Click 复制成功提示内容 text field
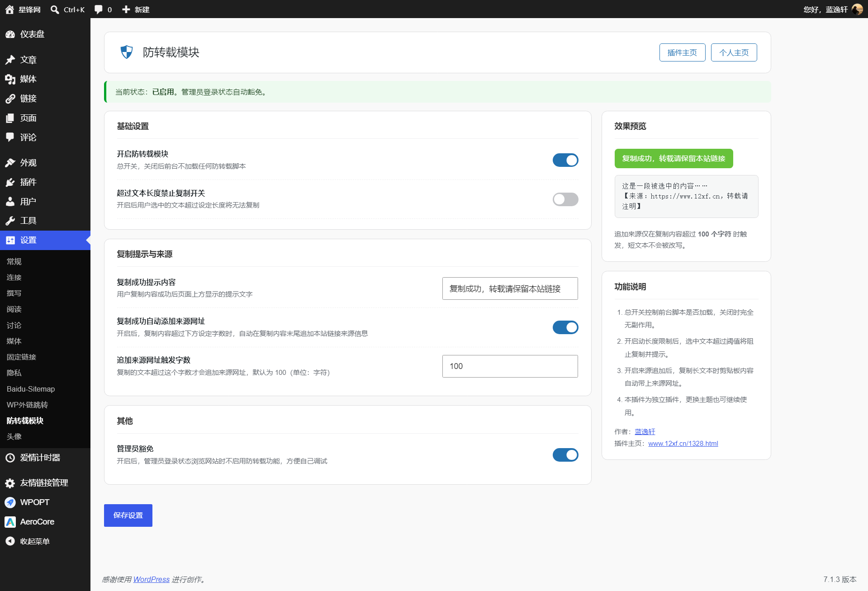Screen dimensions: 868x591 click(510, 288)
